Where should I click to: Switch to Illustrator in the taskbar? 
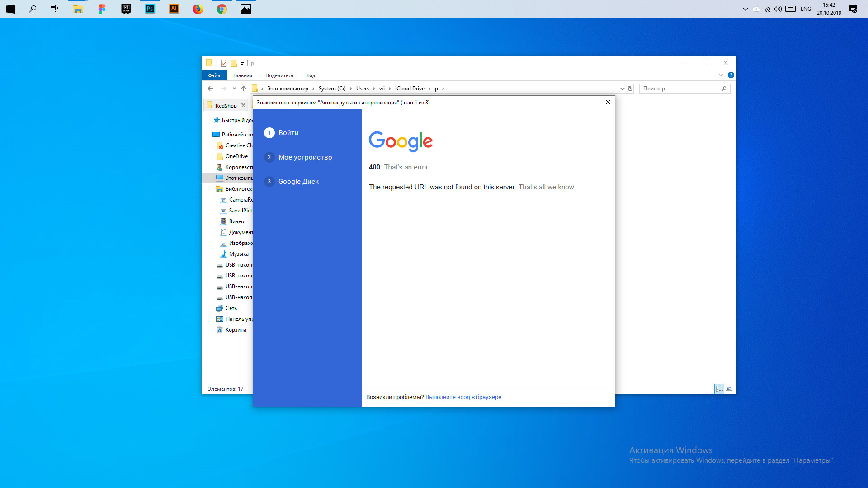coord(174,9)
